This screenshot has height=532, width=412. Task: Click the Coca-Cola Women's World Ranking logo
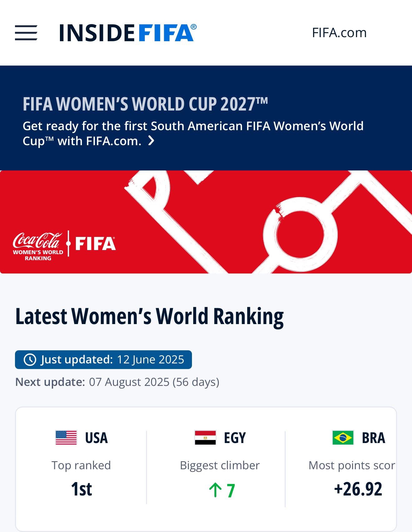click(x=38, y=246)
